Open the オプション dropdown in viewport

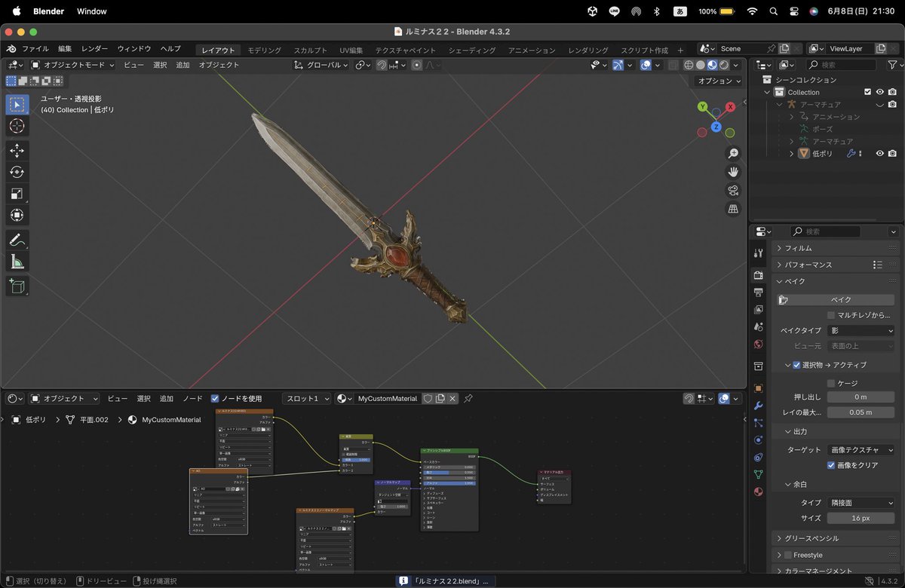point(719,81)
